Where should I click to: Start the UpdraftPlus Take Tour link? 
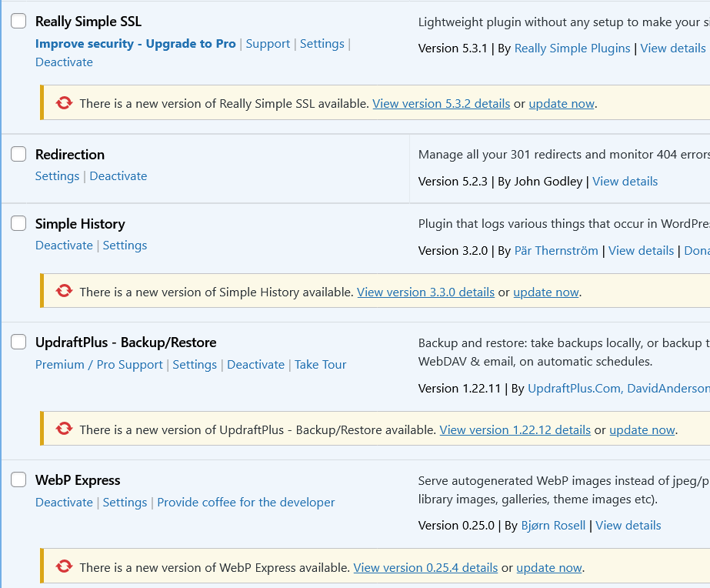click(321, 365)
